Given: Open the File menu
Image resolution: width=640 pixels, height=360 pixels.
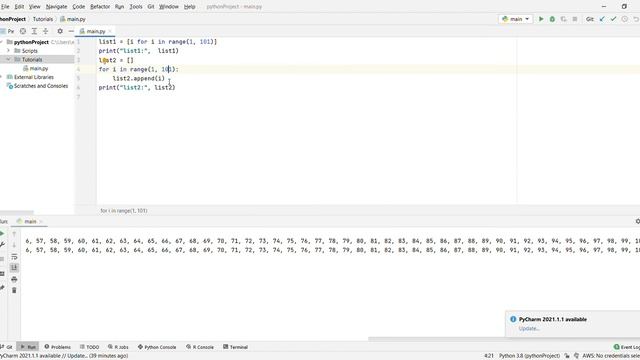Looking at the screenshot, I should tap(5, 7).
